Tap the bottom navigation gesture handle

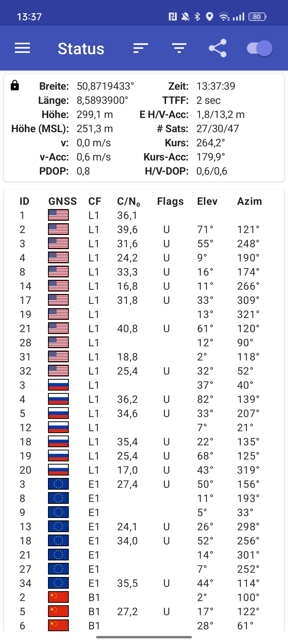click(x=144, y=637)
